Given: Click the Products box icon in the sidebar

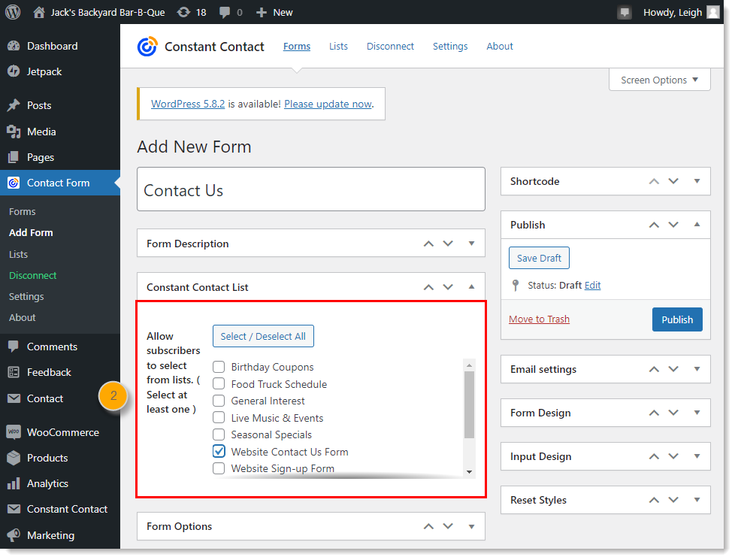Looking at the screenshot, I should click(x=14, y=458).
